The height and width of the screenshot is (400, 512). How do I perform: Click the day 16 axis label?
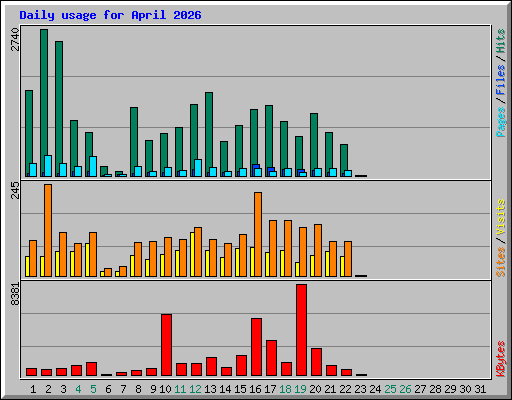(255, 389)
